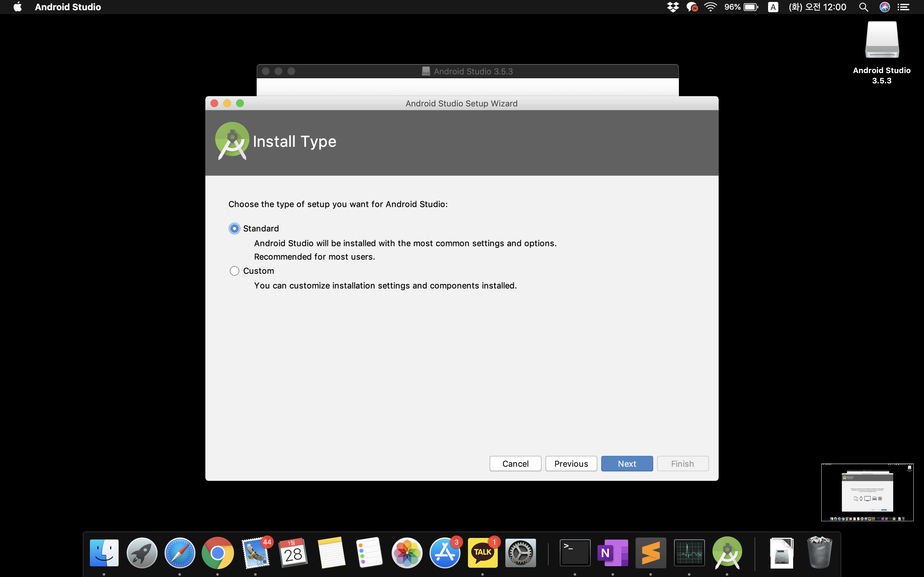
Task: Go back with the Previous button
Action: pos(571,463)
